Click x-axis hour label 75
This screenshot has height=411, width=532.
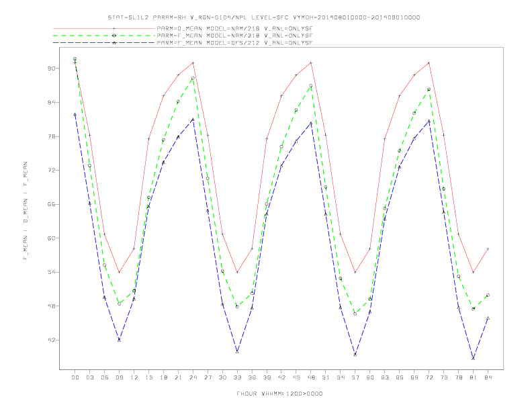(444, 377)
